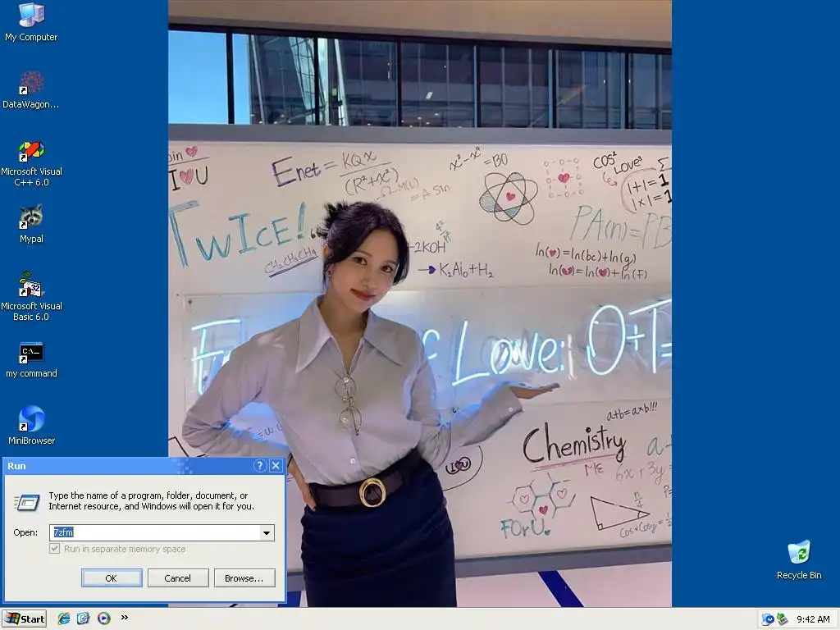Launch Windows Media Player from Quick Launch
The height and width of the screenshot is (630, 840).
click(x=104, y=619)
